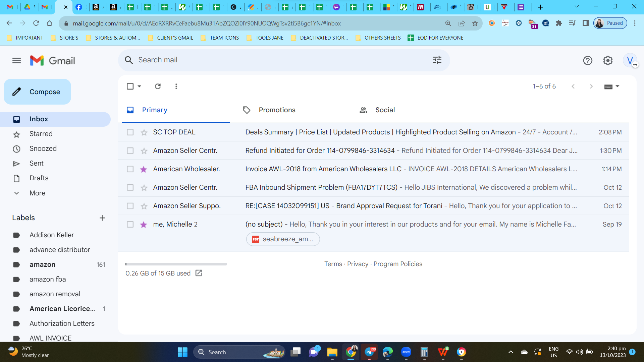This screenshot has height=362, width=644.
Task: Open EOD FOR EVERYONE bookmark
Action: coord(435,38)
